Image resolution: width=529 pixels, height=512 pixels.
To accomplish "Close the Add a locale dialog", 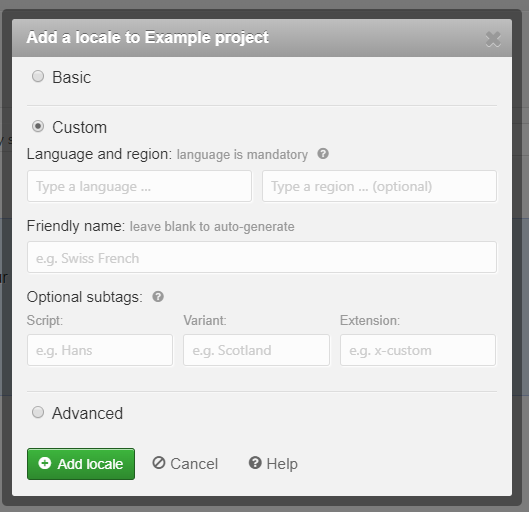I will [x=493, y=39].
